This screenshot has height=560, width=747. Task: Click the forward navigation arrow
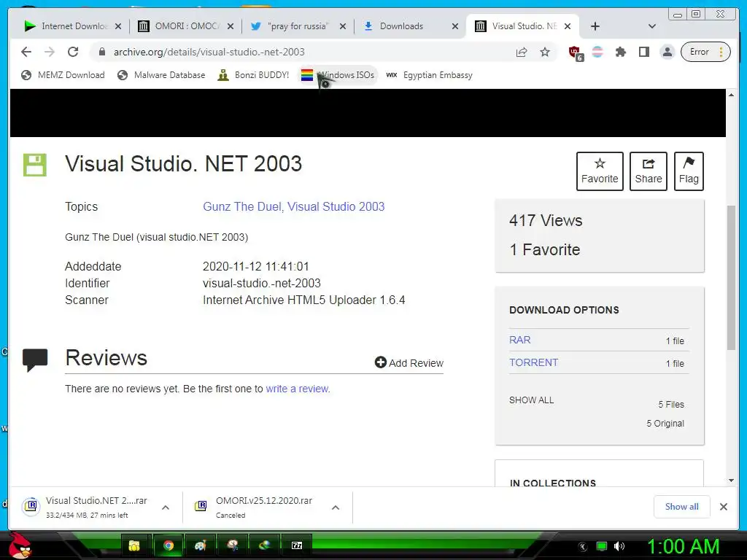(50, 52)
